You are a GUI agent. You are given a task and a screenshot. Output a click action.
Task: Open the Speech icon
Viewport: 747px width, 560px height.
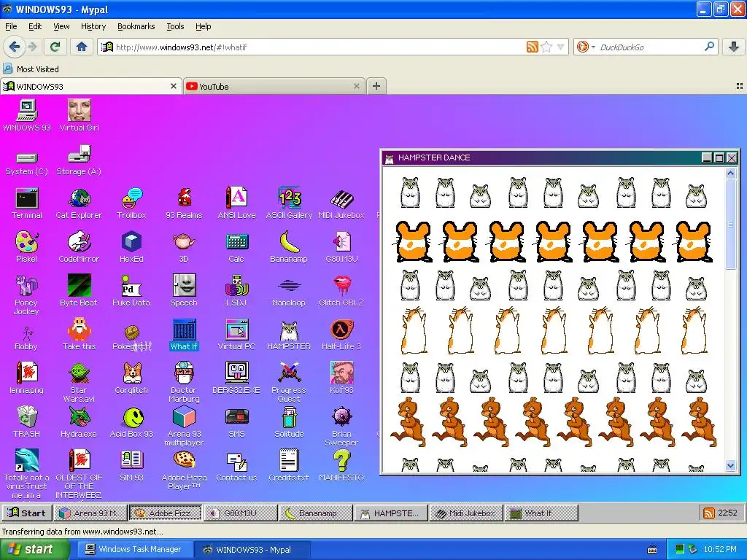(x=184, y=290)
